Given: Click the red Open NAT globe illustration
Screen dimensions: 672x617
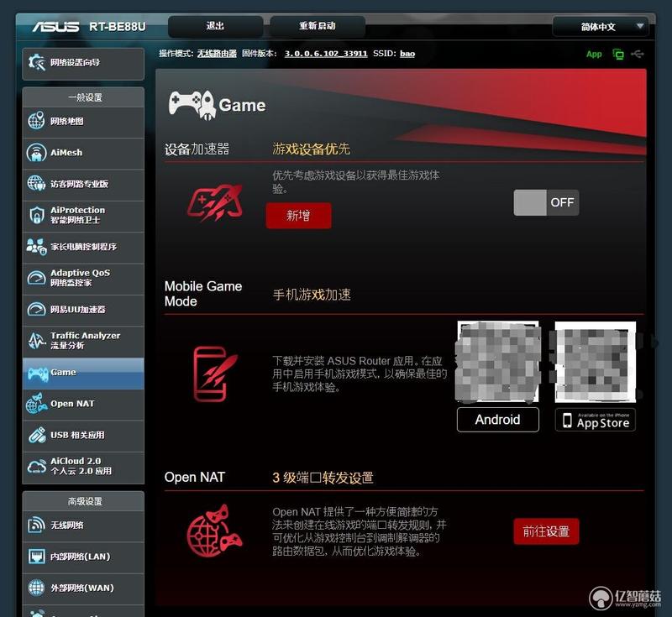Looking at the screenshot, I should point(215,531).
